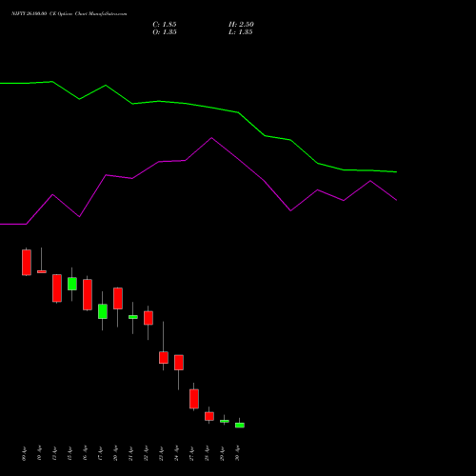The width and height of the screenshot is (476, 476).
Task: Select the last green candle above 30 Apr
Action: coord(240,426)
